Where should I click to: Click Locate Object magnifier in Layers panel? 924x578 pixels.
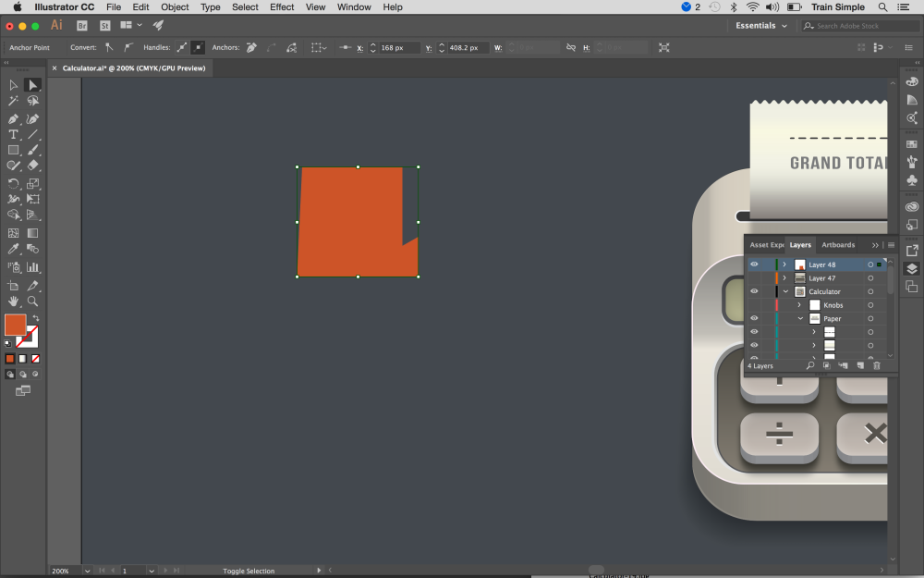pos(810,365)
